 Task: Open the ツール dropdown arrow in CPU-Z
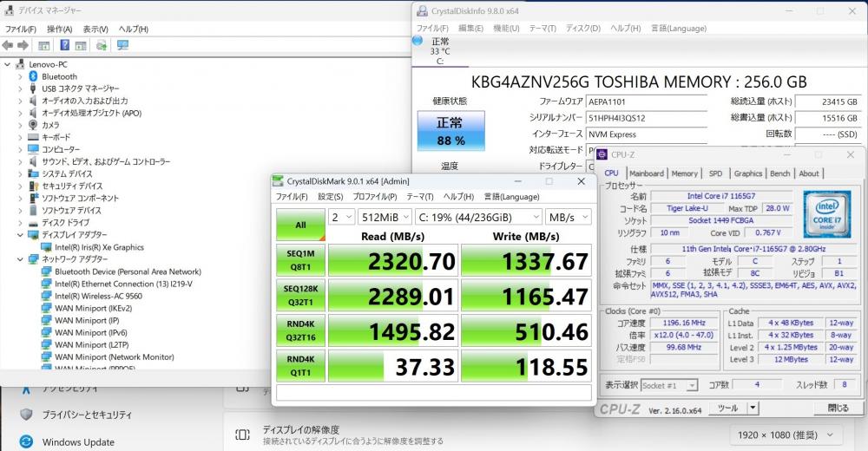(753, 408)
